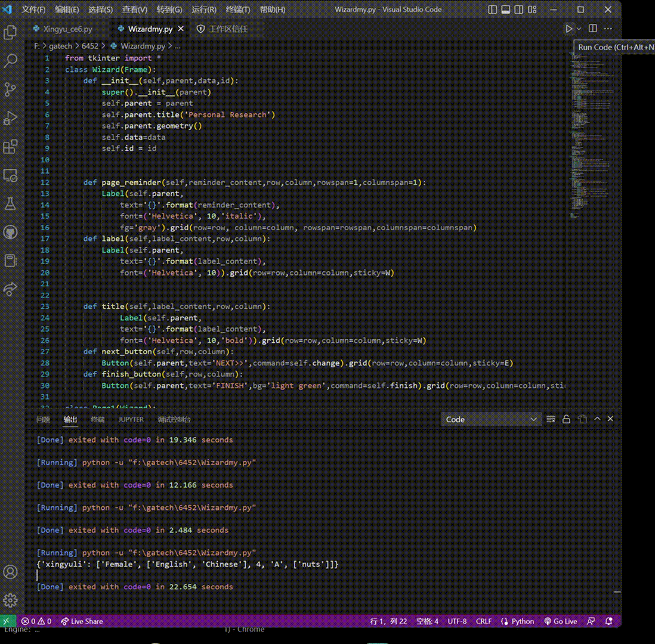Switch to the JUPYTER panel tab
Viewport: 655px width, 644px height.
(x=131, y=419)
